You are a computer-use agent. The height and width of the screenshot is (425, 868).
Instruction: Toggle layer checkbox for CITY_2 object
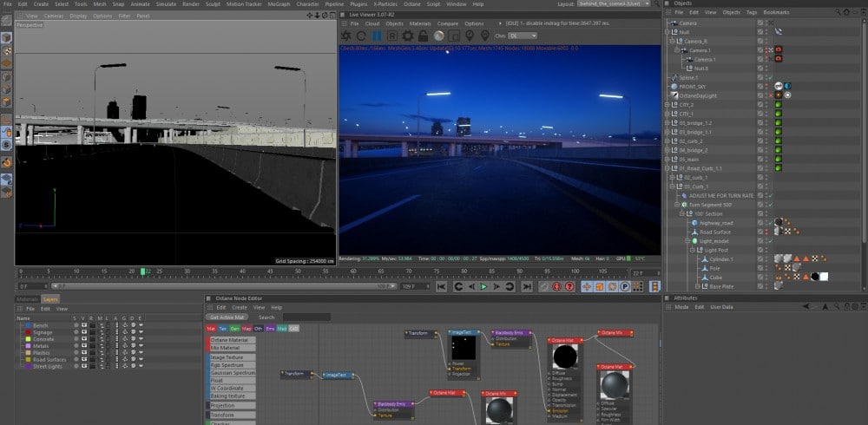point(760,104)
